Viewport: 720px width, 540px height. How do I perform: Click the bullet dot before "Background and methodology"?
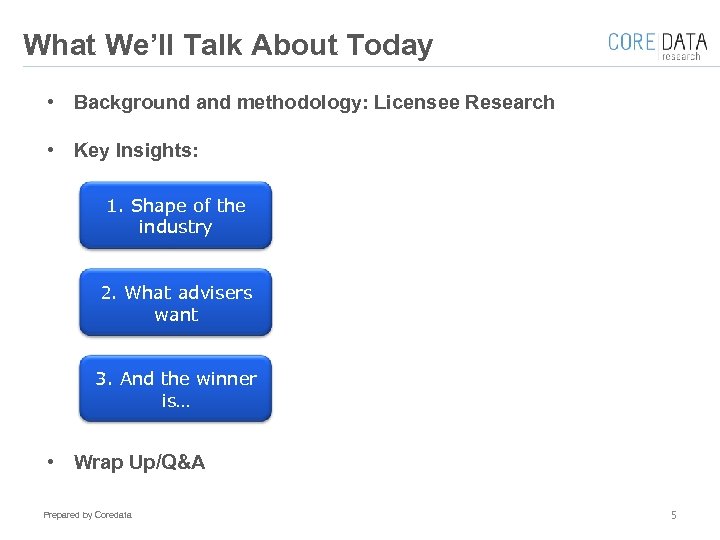[x=48, y=102]
